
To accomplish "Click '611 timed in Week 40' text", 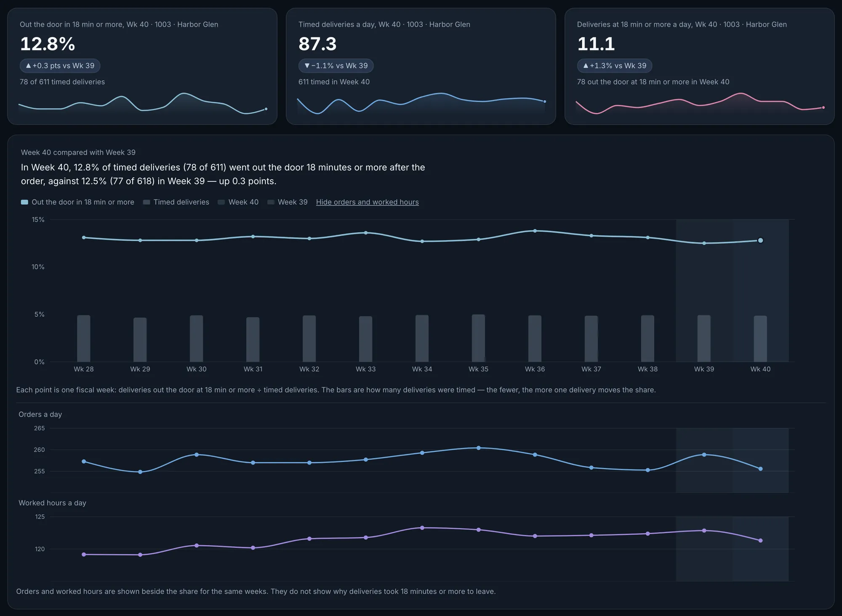I will click(334, 82).
